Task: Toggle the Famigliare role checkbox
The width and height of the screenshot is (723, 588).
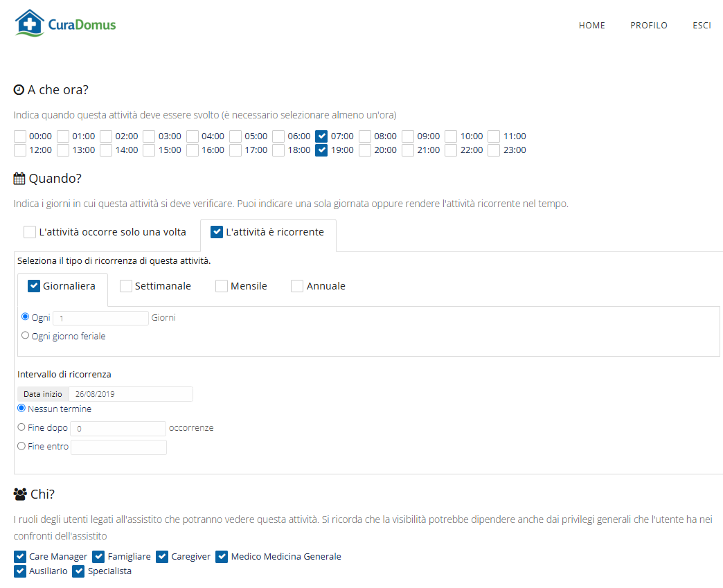Action: coord(98,557)
